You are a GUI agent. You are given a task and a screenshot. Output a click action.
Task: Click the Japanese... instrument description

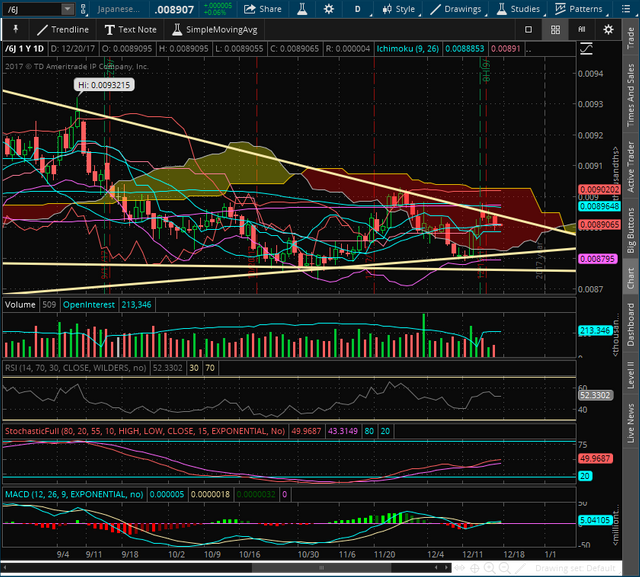coord(118,9)
